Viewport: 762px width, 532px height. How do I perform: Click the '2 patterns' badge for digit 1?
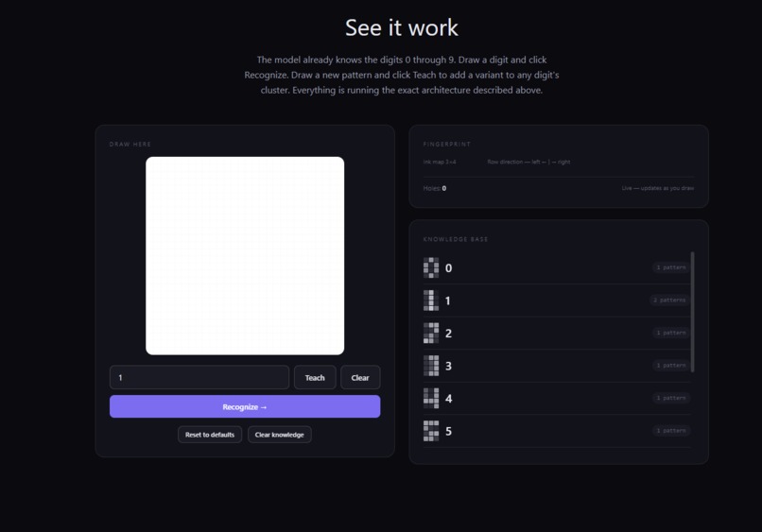click(x=669, y=300)
